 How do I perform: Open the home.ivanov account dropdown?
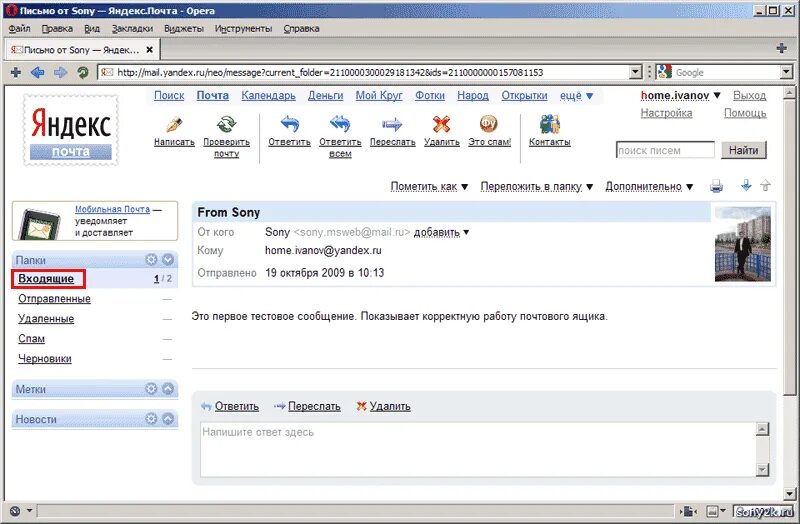(x=680, y=95)
